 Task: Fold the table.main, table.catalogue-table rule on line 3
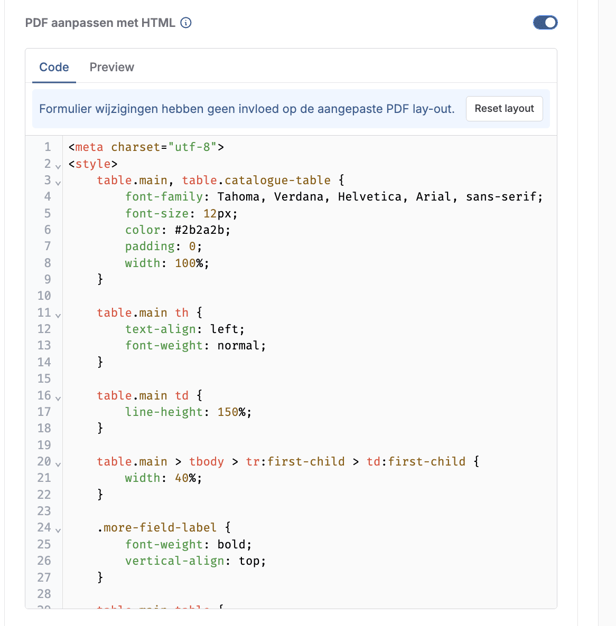tap(58, 182)
